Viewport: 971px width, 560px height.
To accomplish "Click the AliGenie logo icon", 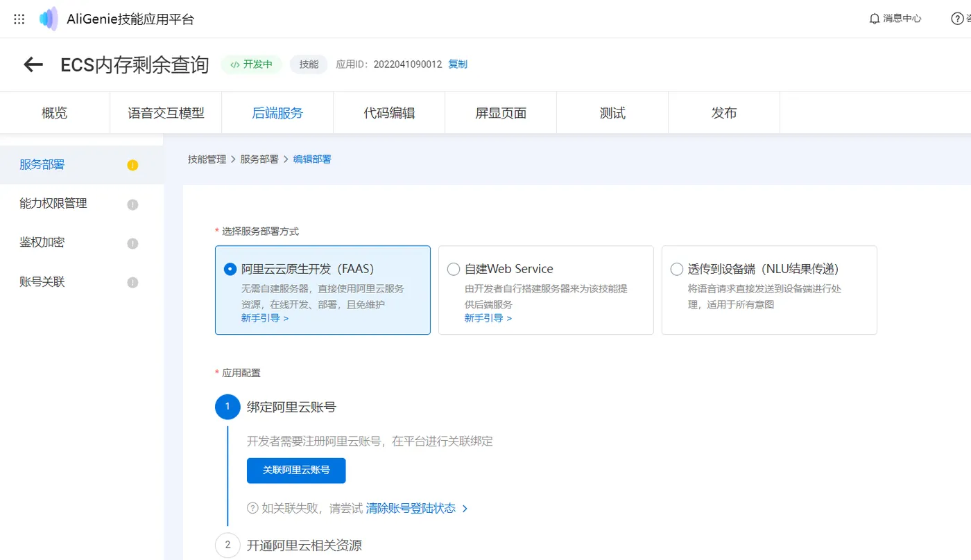I will coord(49,19).
